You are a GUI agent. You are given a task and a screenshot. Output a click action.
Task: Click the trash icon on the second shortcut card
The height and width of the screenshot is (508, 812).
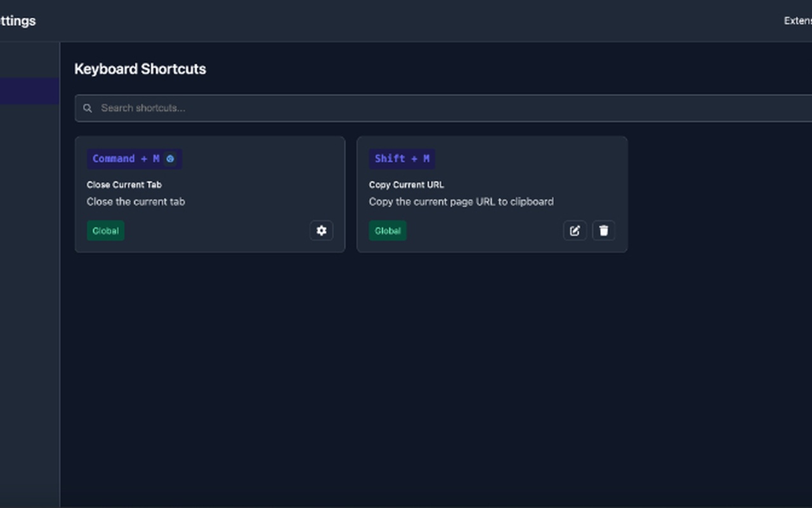(603, 231)
